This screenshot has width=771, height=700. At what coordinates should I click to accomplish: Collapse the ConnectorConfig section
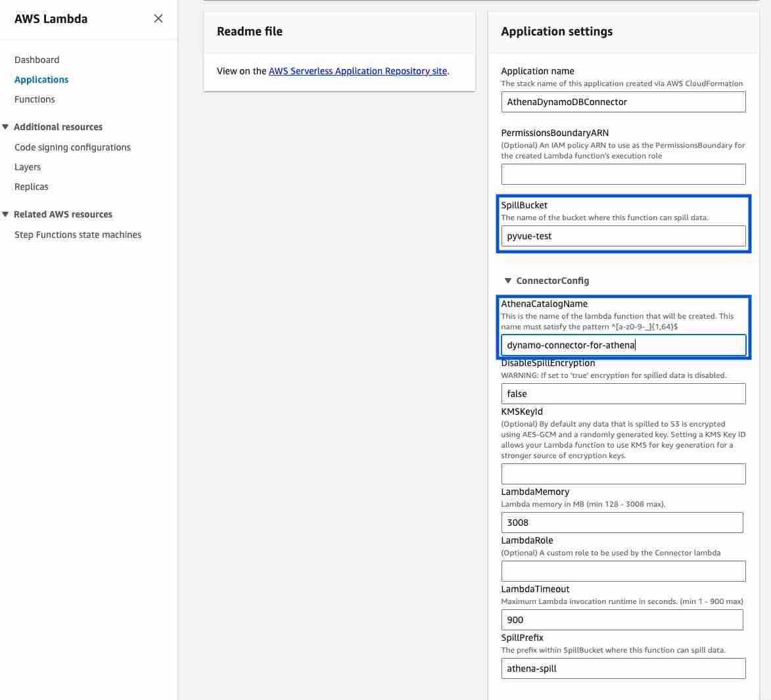[508, 281]
